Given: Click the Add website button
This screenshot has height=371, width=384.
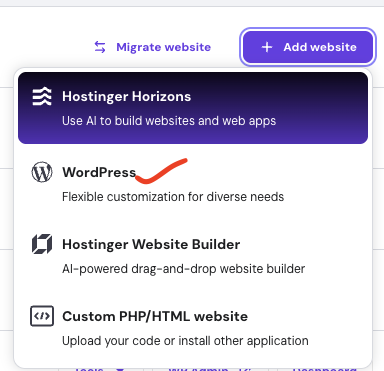Looking at the screenshot, I should point(308,47).
